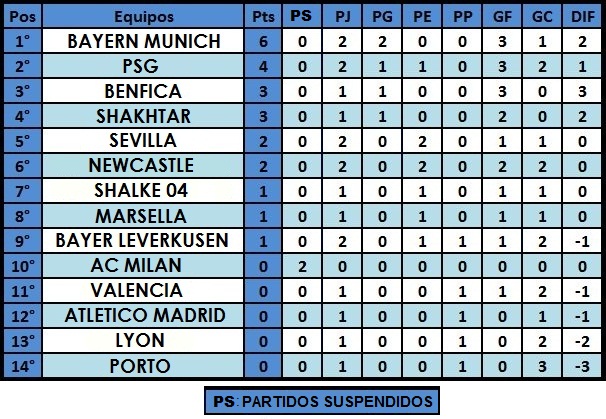Select the AC MILAN team cell
This screenshot has width=606, height=419.
click(143, 266)
